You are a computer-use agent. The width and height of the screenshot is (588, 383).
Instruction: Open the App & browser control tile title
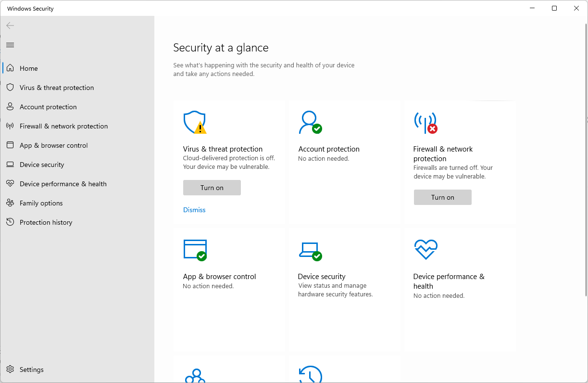pyautogui.click(x=219, y=277)
